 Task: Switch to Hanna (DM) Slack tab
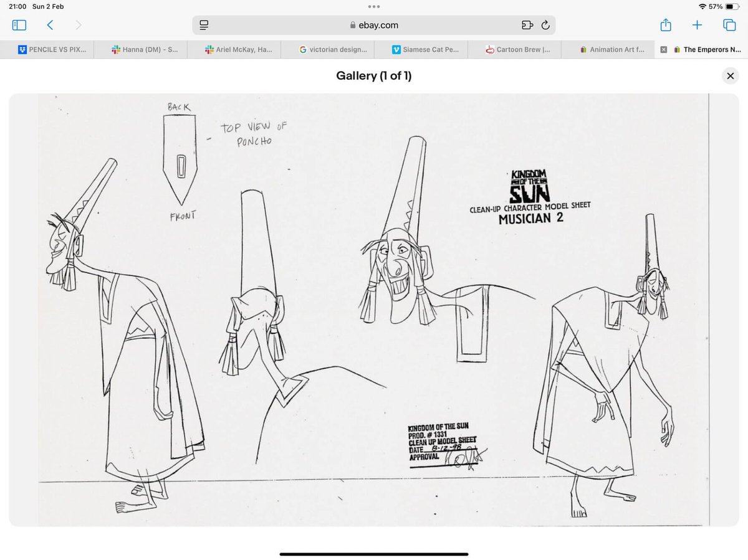[x=140, y=50]
